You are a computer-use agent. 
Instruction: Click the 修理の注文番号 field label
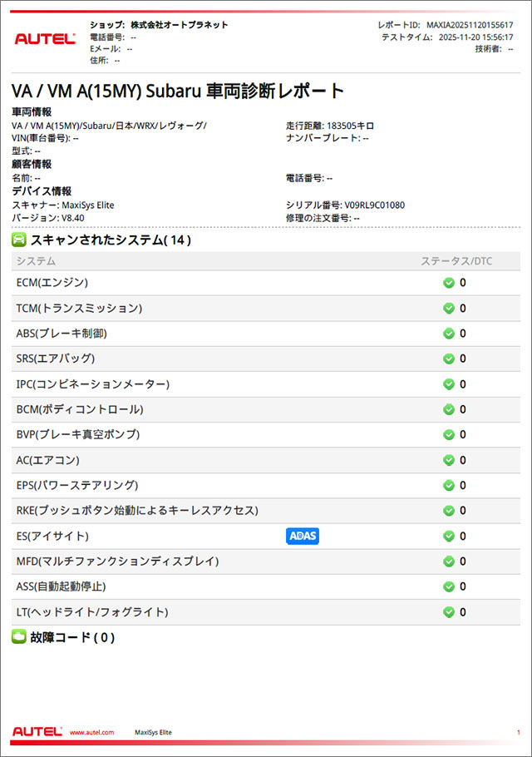click(318, 218)
